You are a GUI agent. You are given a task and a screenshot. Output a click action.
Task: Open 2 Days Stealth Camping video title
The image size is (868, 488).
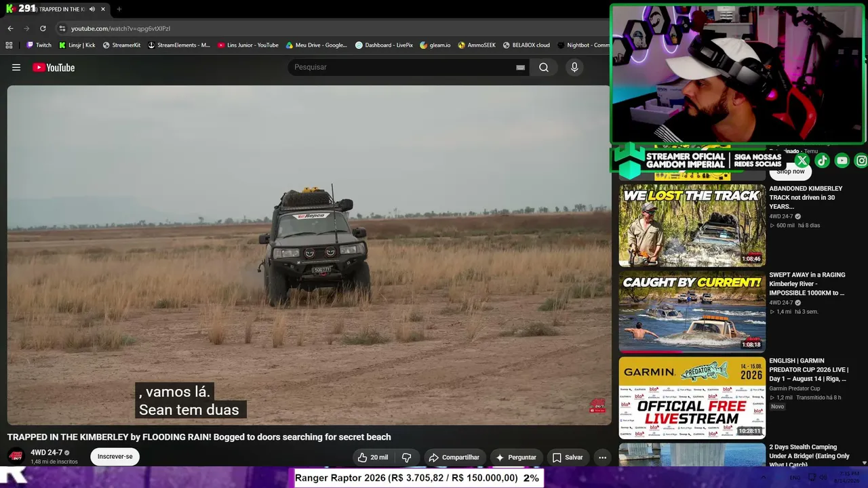[810, 455]
